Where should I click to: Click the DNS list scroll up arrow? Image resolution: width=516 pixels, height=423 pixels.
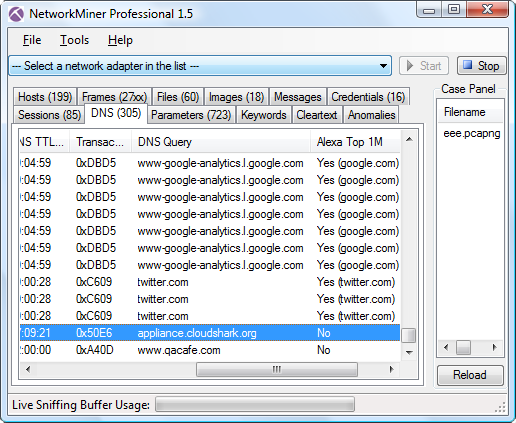(x=409, y=139)
